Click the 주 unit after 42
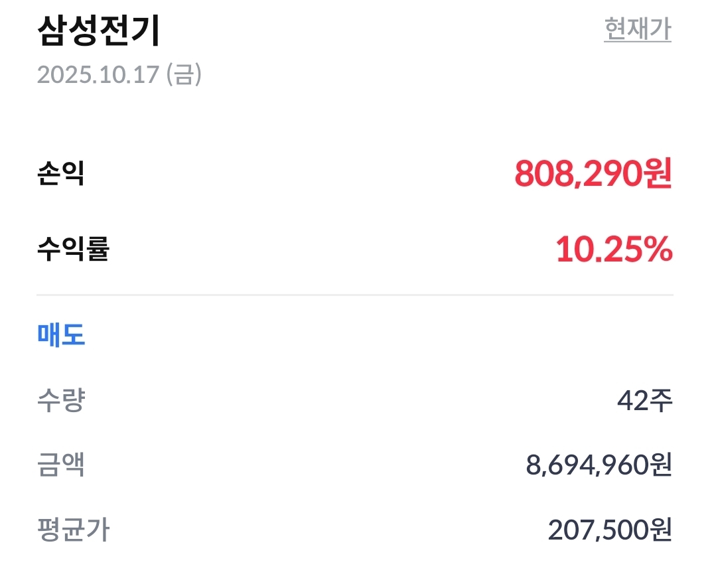Viewport: 712px width, 588px height. tap(661, 400)
